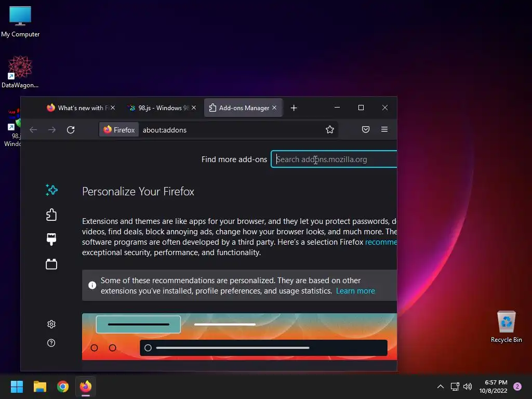This screenshot has height=399, width=532.
Task: Go forward one page
Action: [x=52, y=130]
